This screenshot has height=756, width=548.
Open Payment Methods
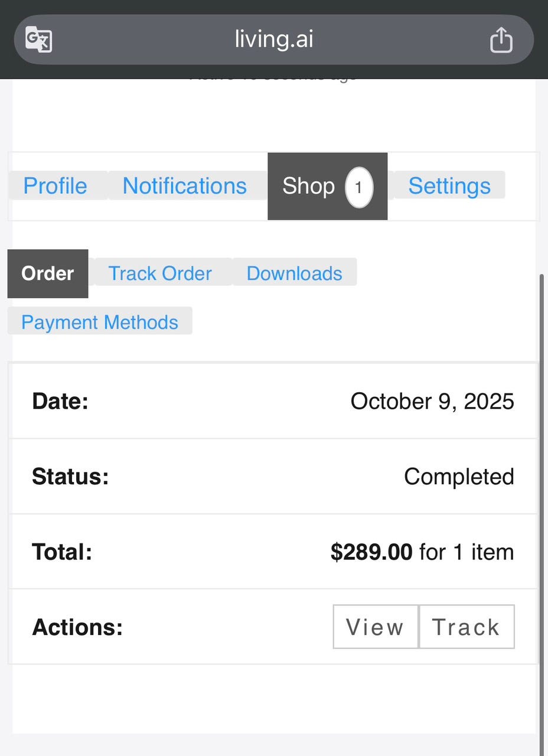[100, 322]
